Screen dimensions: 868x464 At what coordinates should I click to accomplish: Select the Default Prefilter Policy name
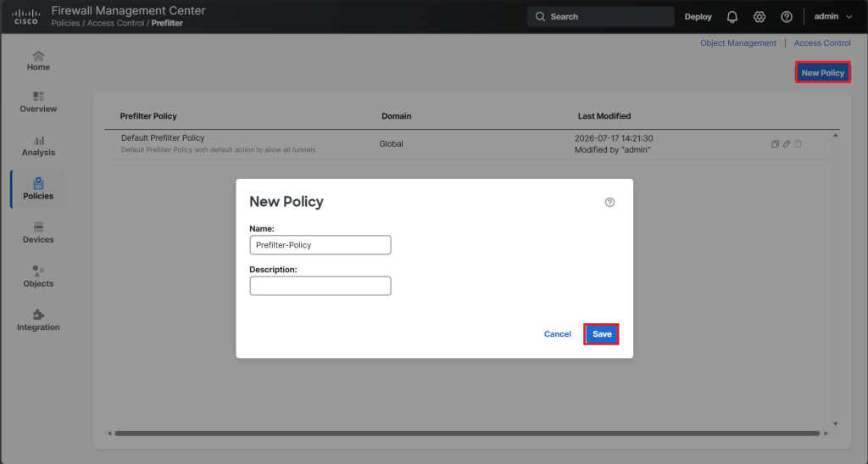pos(163,138)
